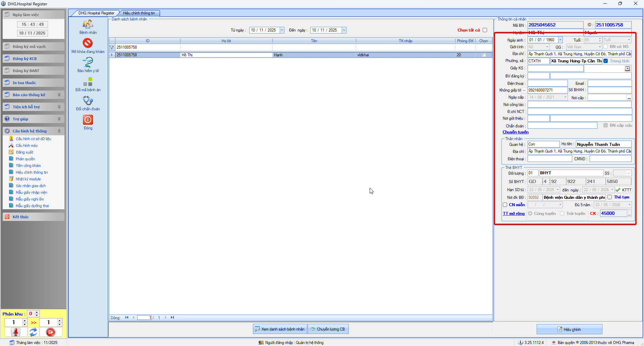This screenshot has height=346, width=644.
Task: Open Cấu hình cơ sở dữ liệu
Action: click(34, 139)
